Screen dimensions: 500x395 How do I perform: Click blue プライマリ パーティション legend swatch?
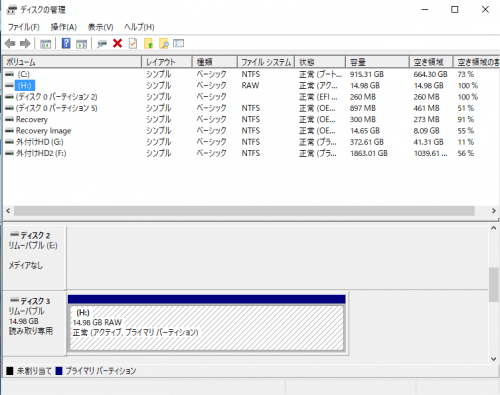click(x=59, y=371)
